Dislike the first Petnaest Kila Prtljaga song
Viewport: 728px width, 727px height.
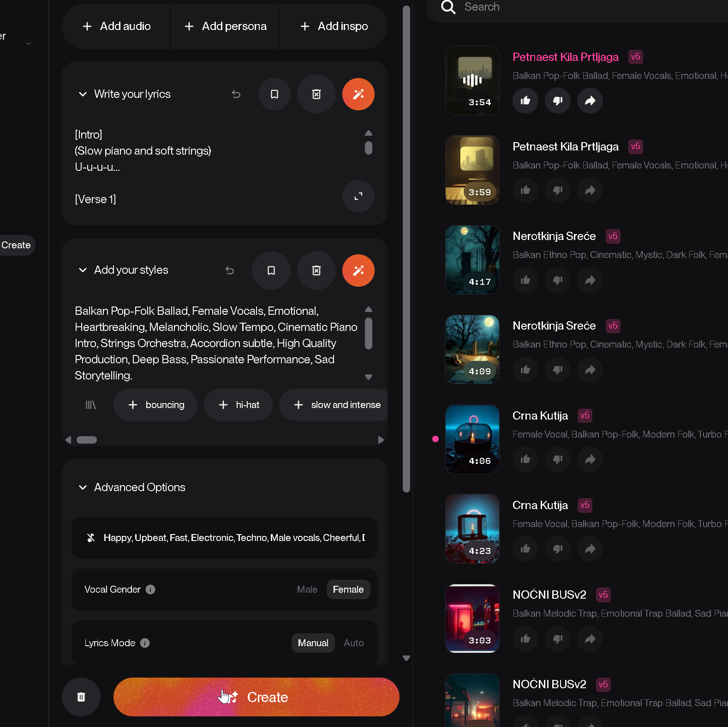coord(557,101)
